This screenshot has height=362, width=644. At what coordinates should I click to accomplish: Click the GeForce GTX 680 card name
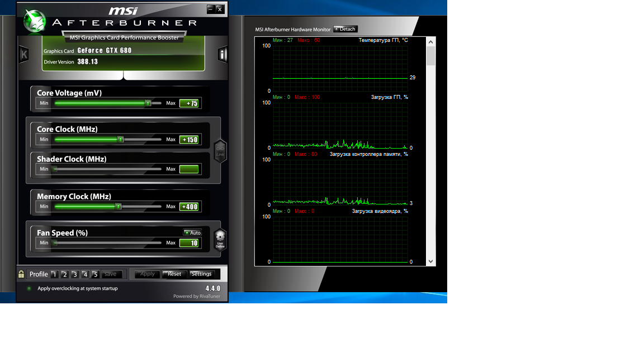pos(105,50)
